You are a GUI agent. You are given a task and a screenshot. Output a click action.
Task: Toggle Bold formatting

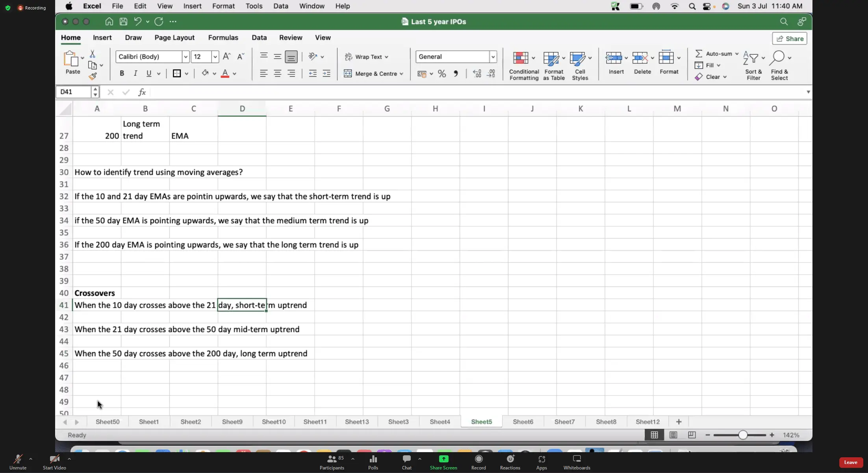pos(122,73)
